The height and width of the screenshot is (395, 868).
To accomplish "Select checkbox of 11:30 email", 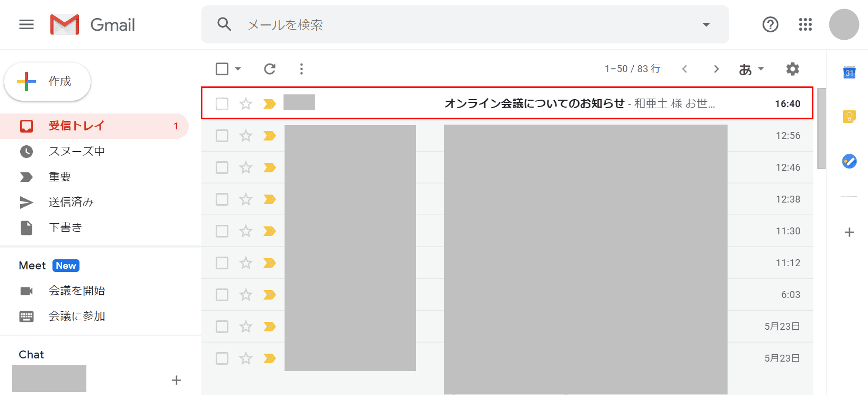I will pyautogui.click(x=222, y=231).
